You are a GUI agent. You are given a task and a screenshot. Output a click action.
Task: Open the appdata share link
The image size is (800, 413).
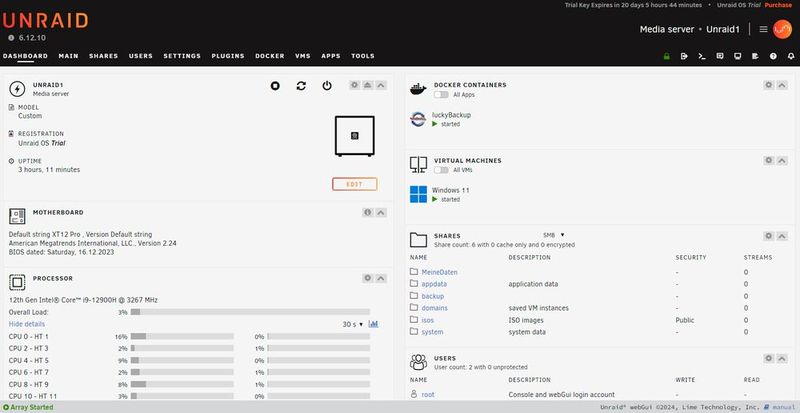434,284
